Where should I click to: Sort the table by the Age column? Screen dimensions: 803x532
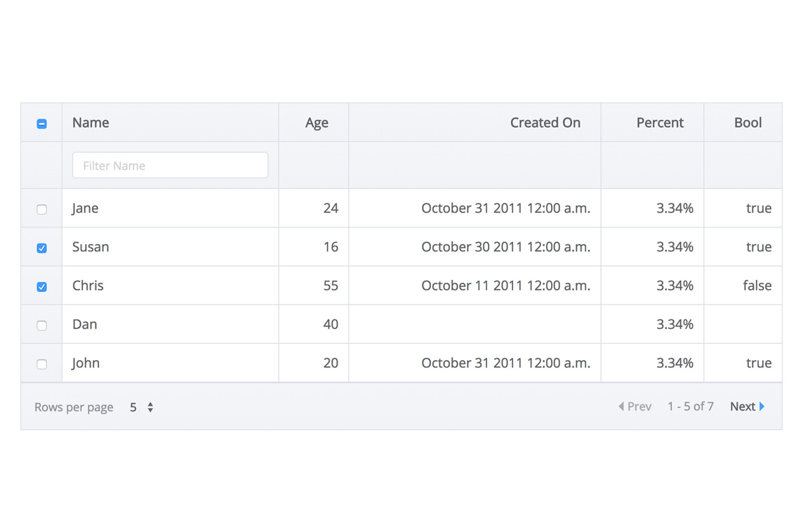coord(315,122)
